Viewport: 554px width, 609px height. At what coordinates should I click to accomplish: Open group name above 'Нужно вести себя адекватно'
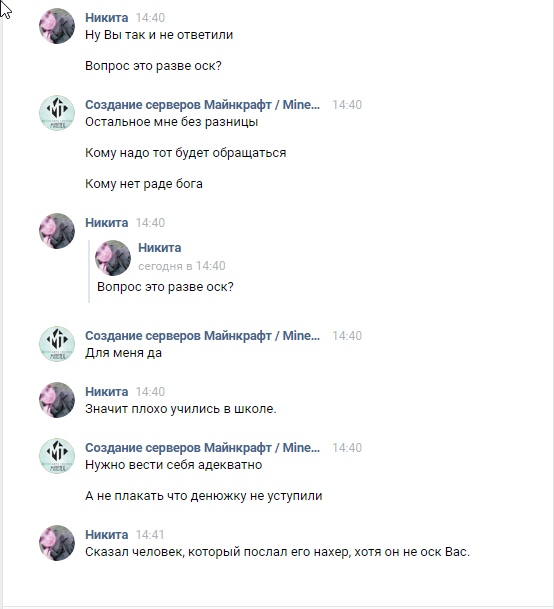pyautogui.click(x=202, y=447)
